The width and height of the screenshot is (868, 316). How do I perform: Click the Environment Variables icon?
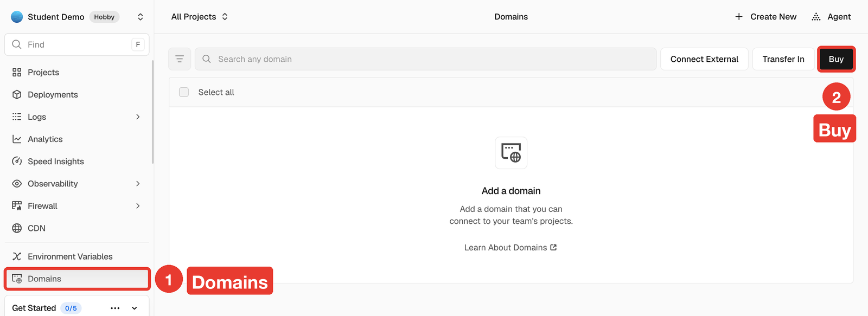[x=17, y=256]
